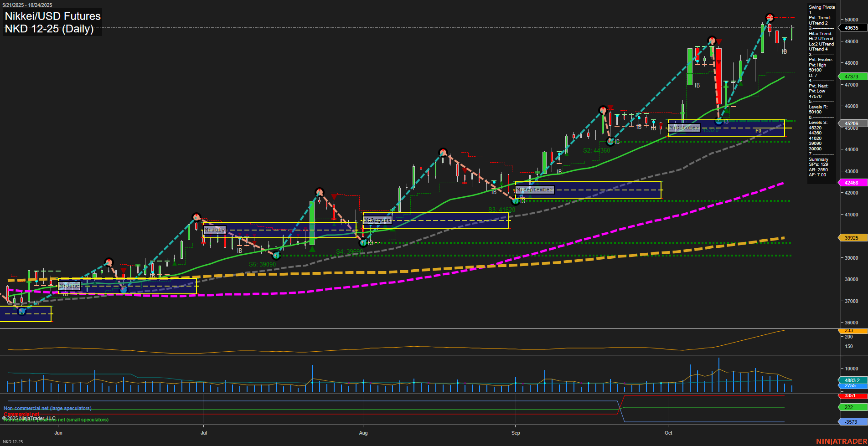This screenshot has height=446, width=868.
Task: Select the round pivot-high marker at the August peak
Action: 443,152
